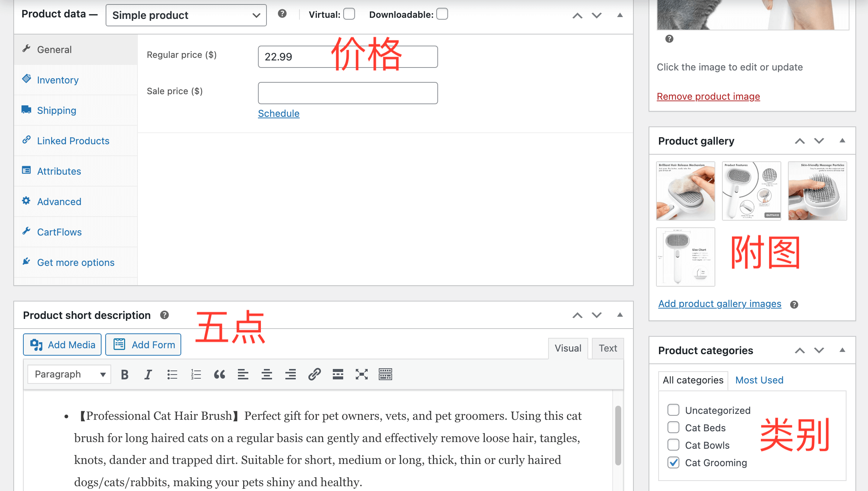Open the Attributes tab
868x491 pixels.
click(x=76, y=171)
